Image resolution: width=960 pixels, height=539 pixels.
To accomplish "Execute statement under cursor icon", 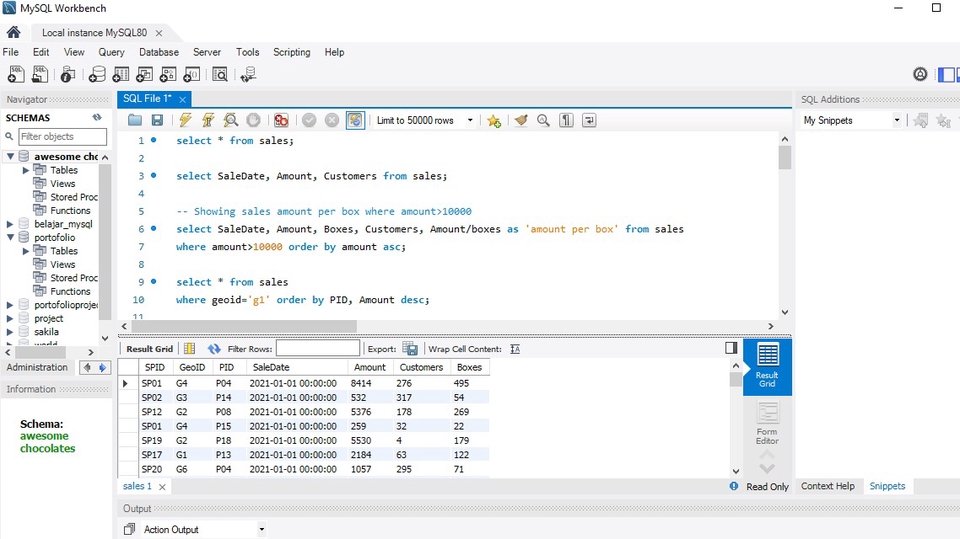I will pos(208,120).
